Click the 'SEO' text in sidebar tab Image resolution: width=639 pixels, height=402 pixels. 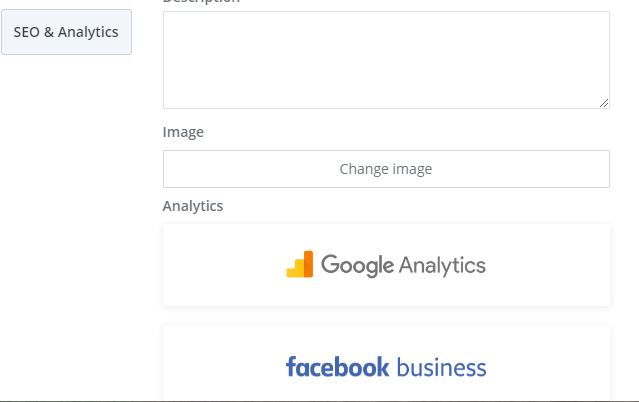(26, 32)
